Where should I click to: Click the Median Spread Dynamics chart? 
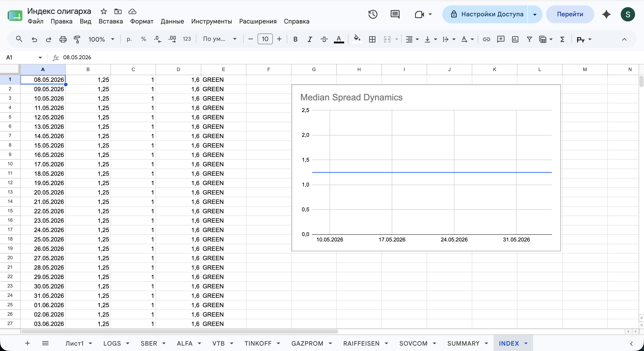click(426, 168)
